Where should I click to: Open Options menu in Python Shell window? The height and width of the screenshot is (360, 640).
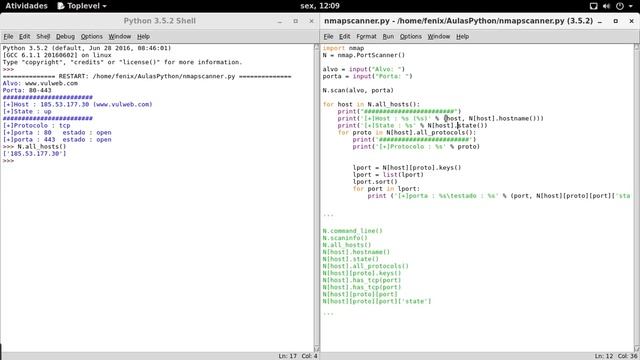[91, 36]
